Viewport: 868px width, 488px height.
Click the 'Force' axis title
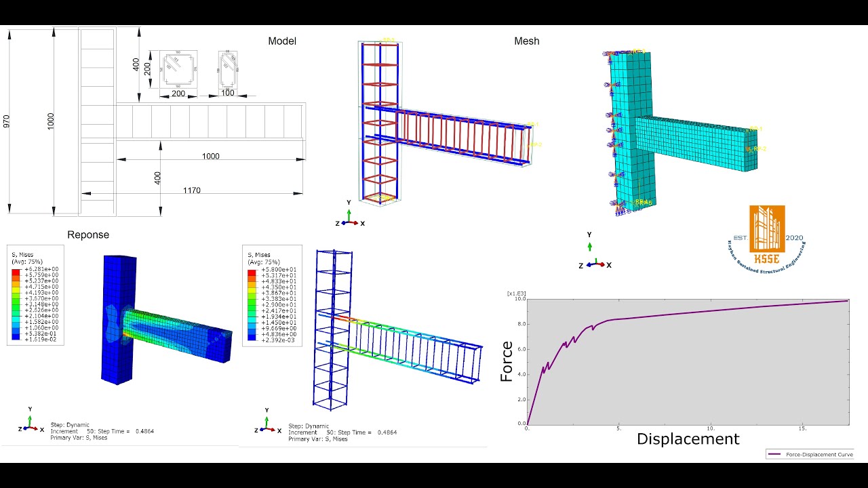(x=507, y=361)
